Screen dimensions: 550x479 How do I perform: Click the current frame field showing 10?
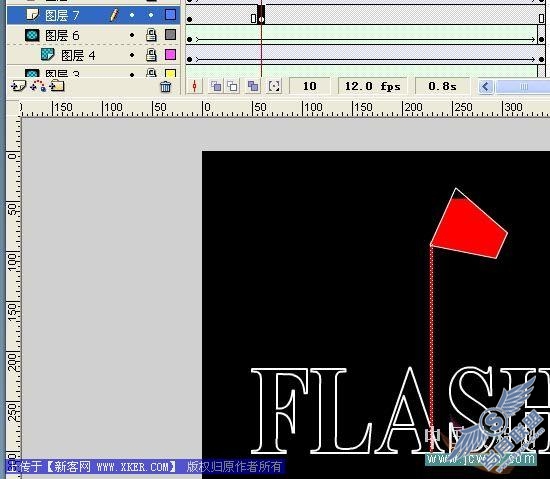[x=309, y=86]
